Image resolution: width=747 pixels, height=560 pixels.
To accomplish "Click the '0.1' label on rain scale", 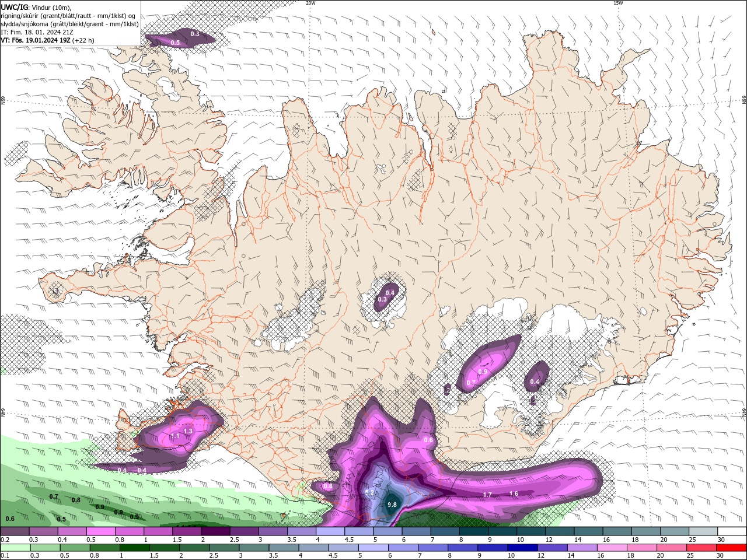I will click(5, 556).
